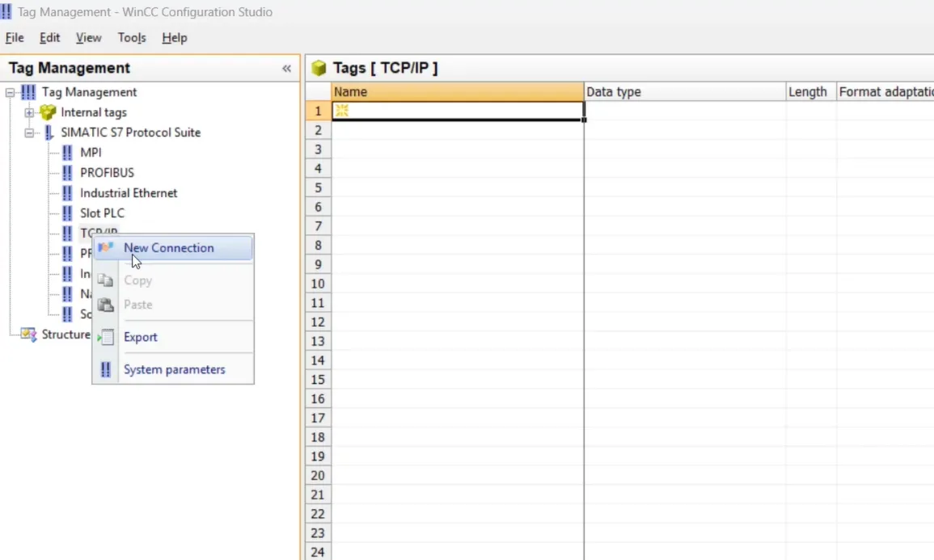The height and width of the screenshot is (560, 934).
Task: Click the Copy icon in context menu
Action: point(105,280)
